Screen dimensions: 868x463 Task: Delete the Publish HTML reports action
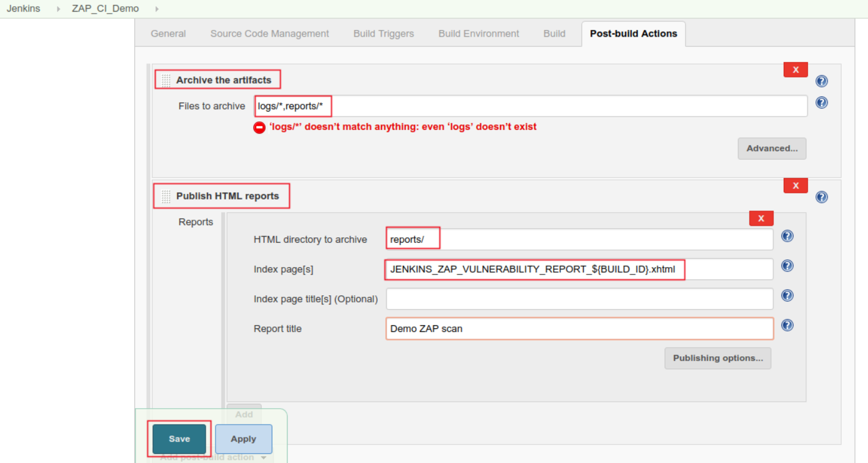pos(795,185)
